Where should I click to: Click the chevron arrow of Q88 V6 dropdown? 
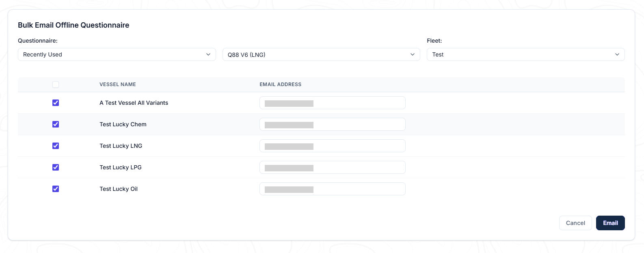pyautogui.click(x=413, y=54)
